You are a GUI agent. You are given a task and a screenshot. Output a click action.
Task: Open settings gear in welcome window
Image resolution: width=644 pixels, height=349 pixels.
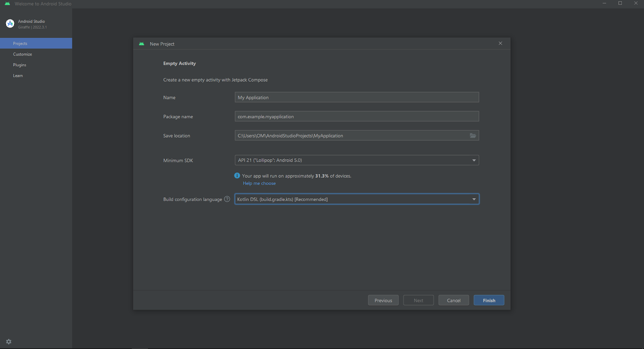[9, 342]
